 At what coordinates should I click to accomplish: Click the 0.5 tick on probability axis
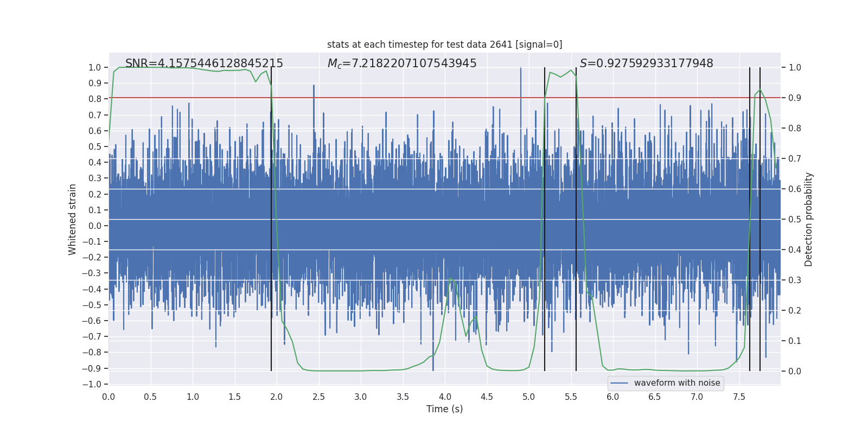(795, 219)
